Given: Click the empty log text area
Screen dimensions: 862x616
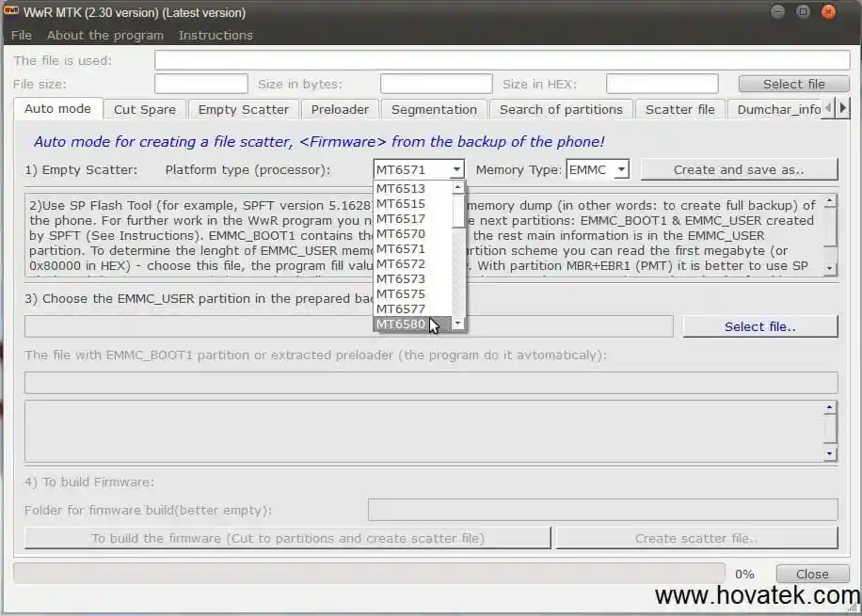Looking at the screenshot, I should [423, 431].
